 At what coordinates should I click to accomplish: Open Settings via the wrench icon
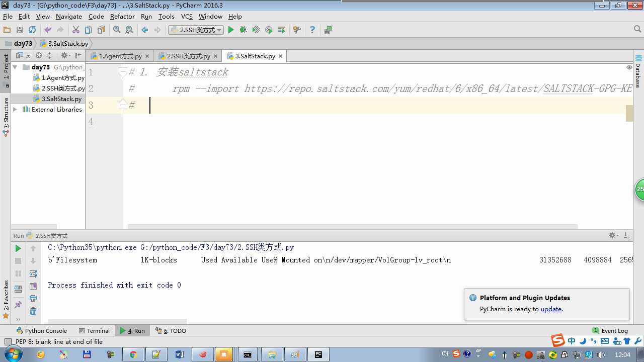tap(297, 30)
